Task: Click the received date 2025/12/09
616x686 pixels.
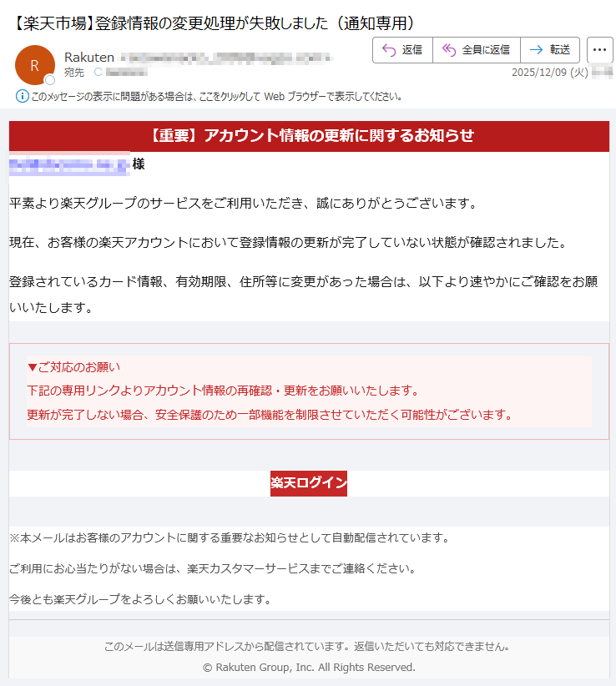Action: pos(549,73)
